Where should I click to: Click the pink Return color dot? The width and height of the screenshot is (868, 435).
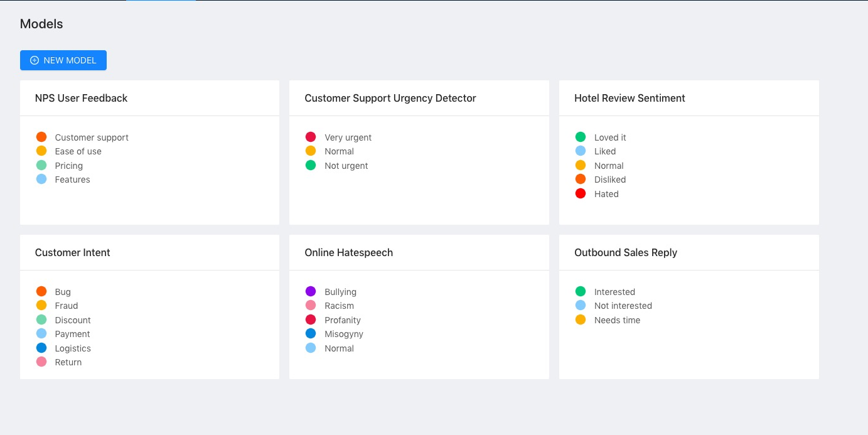(41, 362)
